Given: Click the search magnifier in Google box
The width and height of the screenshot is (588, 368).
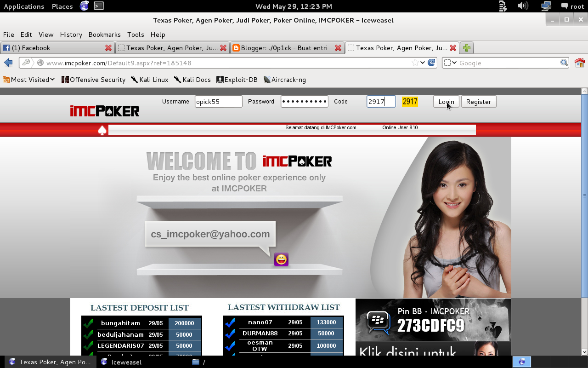Looking at the screenshot, I should coord(564,63).
